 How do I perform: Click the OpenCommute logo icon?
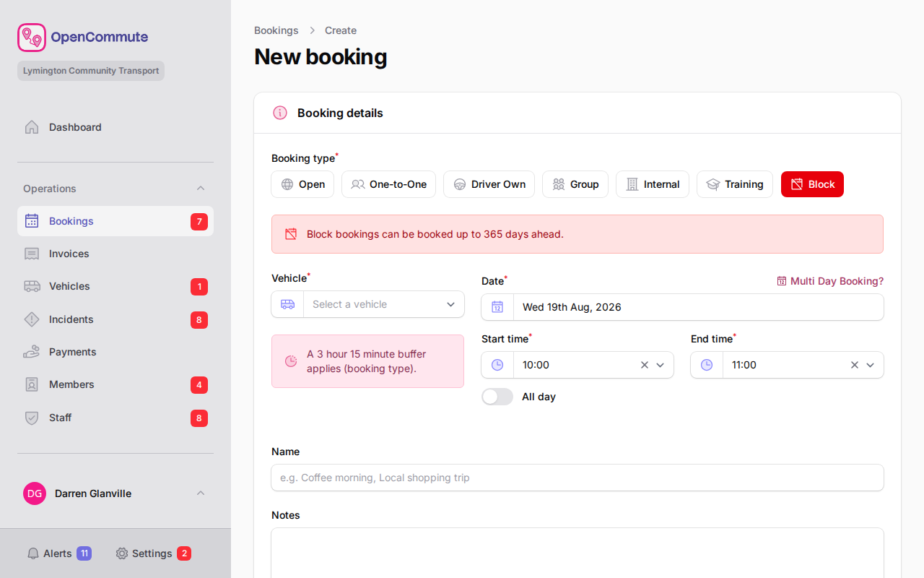(32, 38)
